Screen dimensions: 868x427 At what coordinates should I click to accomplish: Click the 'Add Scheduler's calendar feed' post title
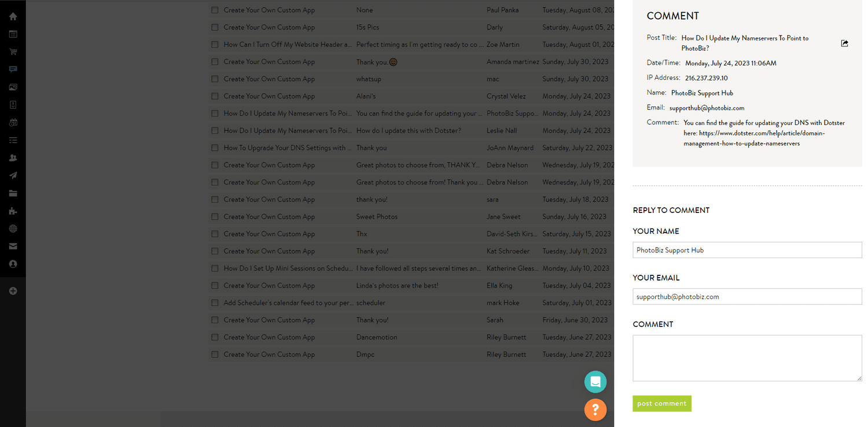click(x=288, y=303)
